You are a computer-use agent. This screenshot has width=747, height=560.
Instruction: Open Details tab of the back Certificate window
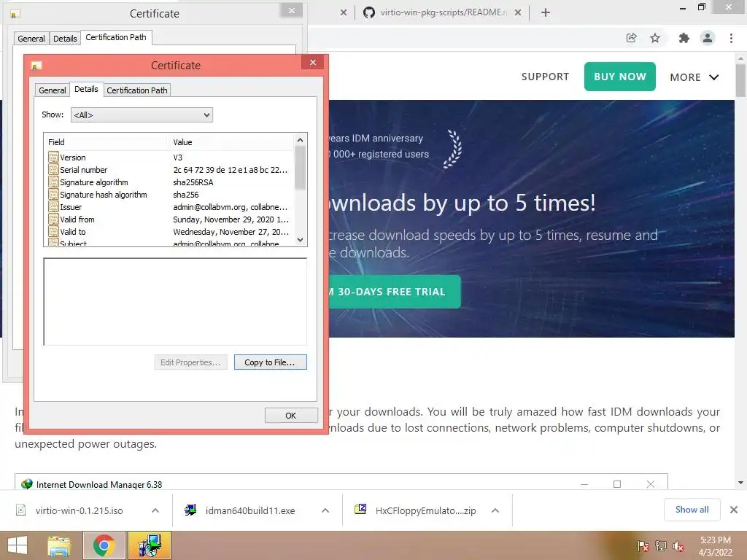(65, 39)
